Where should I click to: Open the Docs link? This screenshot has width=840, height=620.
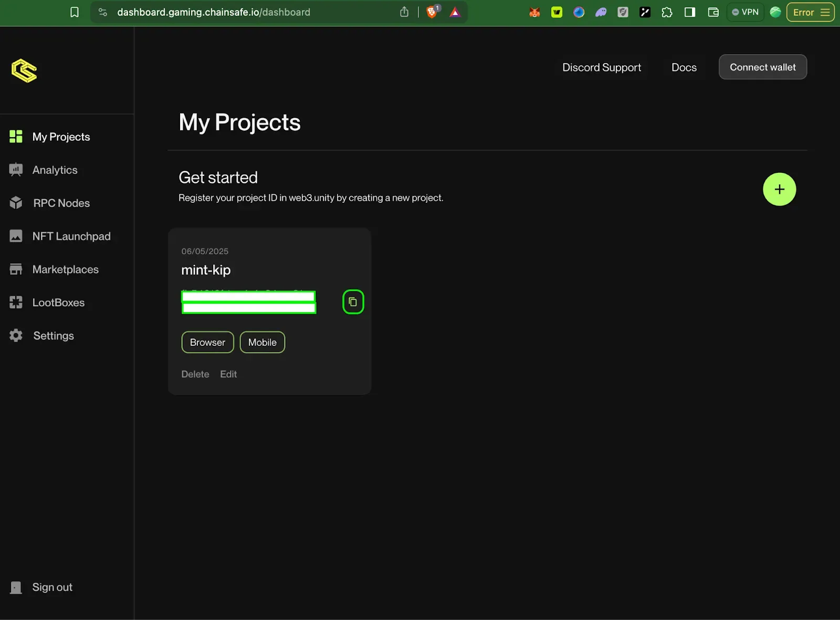(684, 67)
